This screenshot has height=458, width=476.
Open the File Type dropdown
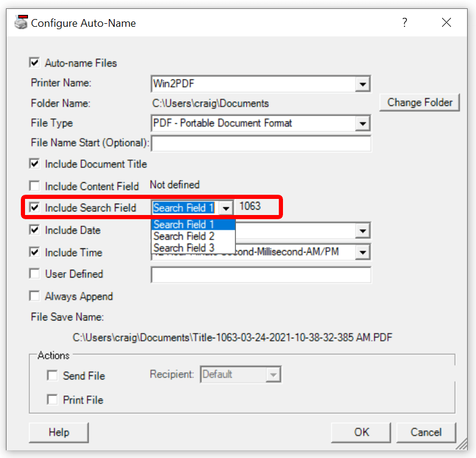tap(362, 123)
